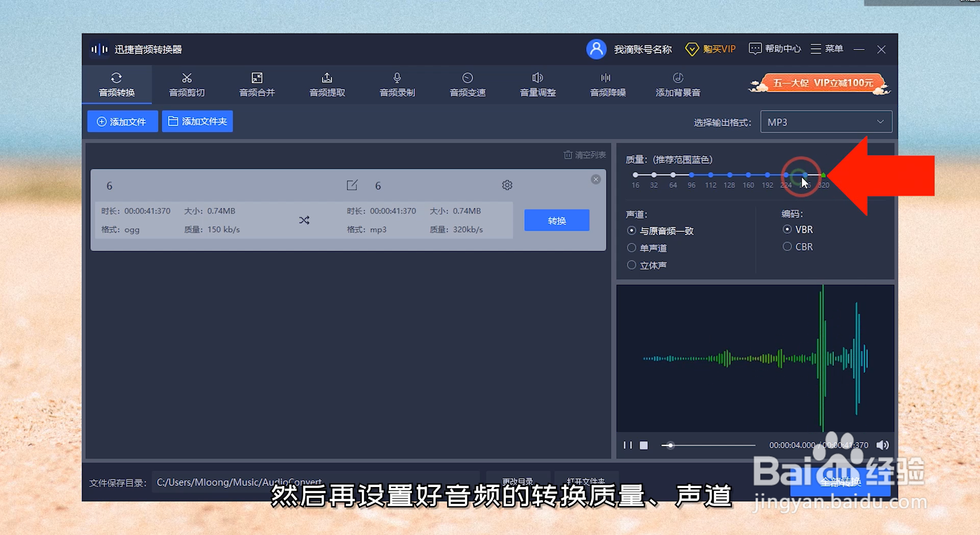Open the 音频录制 tab

click(397, 85)
